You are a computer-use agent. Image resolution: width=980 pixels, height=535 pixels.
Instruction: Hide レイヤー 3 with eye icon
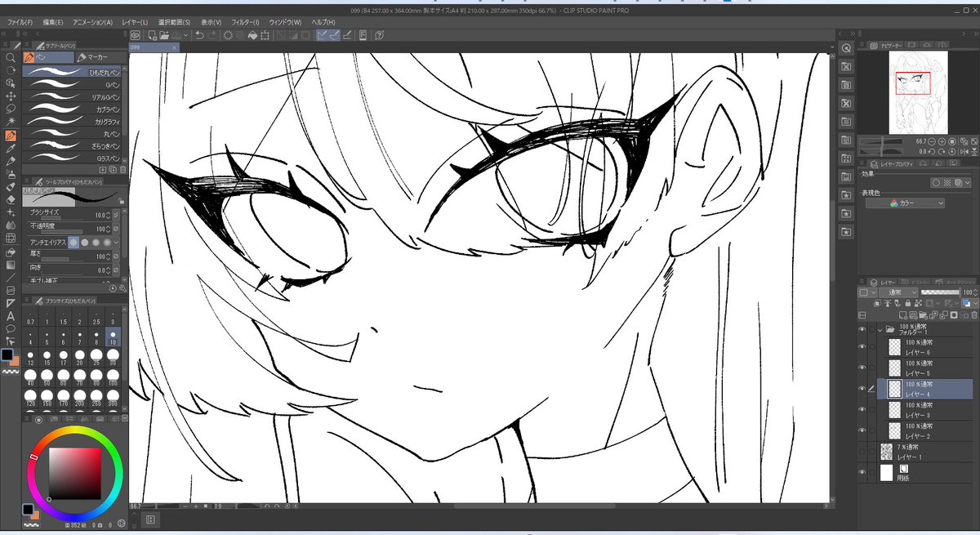pos(862,409)
